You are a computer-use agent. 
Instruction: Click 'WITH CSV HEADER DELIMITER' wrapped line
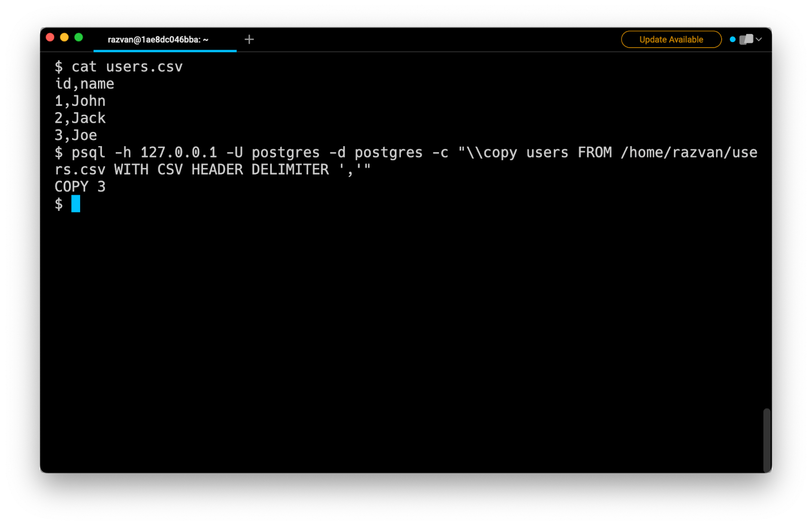tap(221, 170)
